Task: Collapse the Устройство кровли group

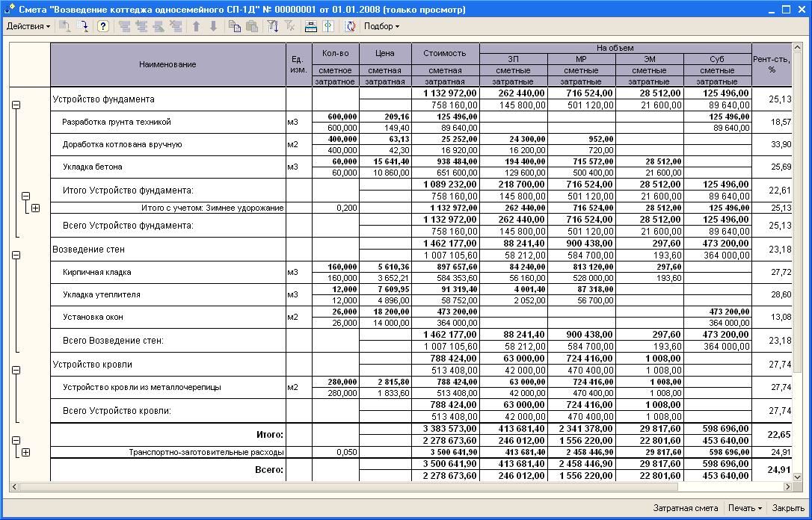Action: pos(16,371)
